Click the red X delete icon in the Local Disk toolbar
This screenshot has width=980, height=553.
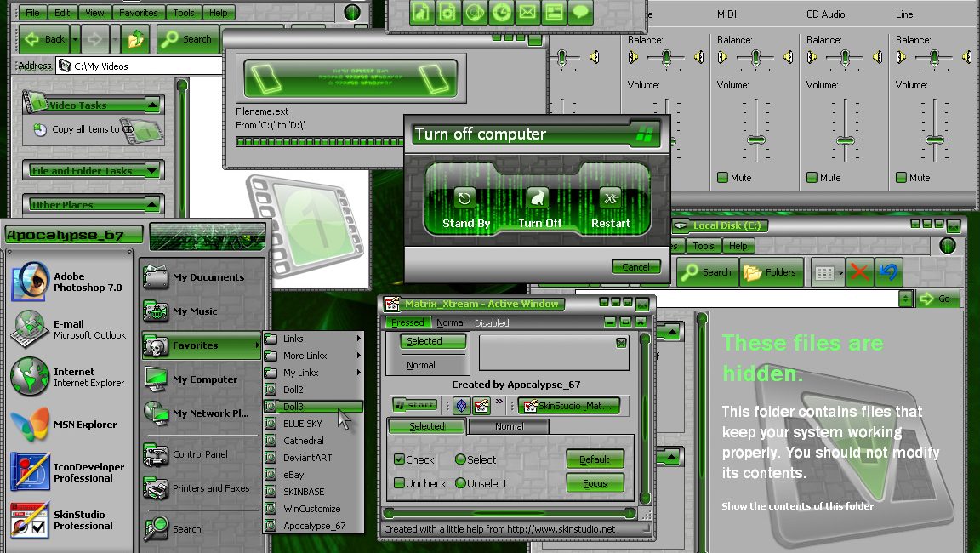860,272
